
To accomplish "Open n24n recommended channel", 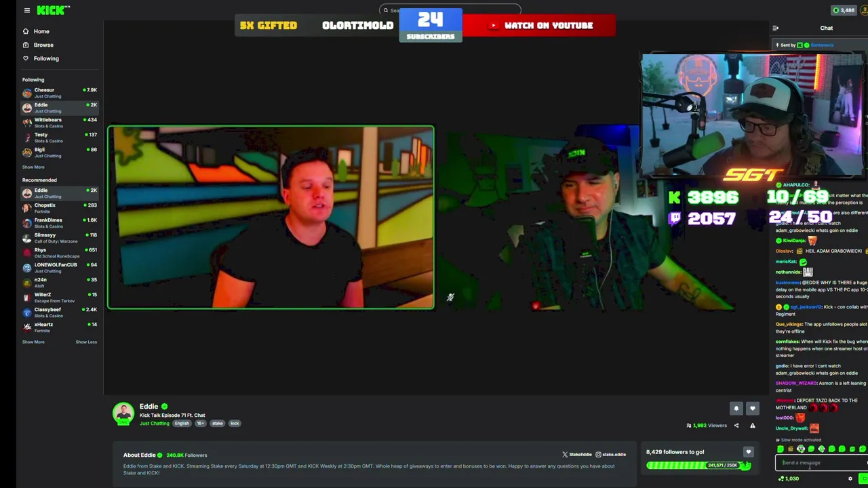I will coord(59,283).
